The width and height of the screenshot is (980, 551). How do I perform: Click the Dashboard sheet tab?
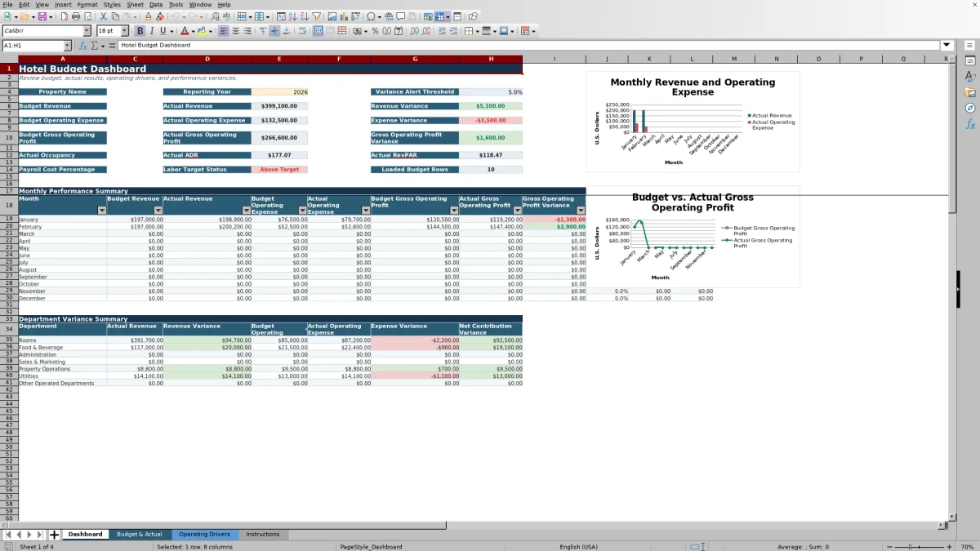85,535
